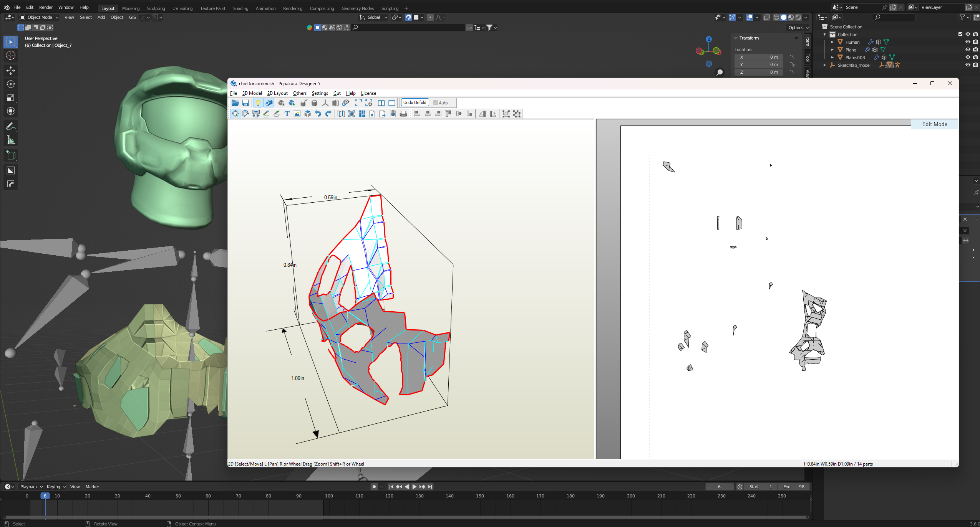Click the Pepakura save file icon

245,103
